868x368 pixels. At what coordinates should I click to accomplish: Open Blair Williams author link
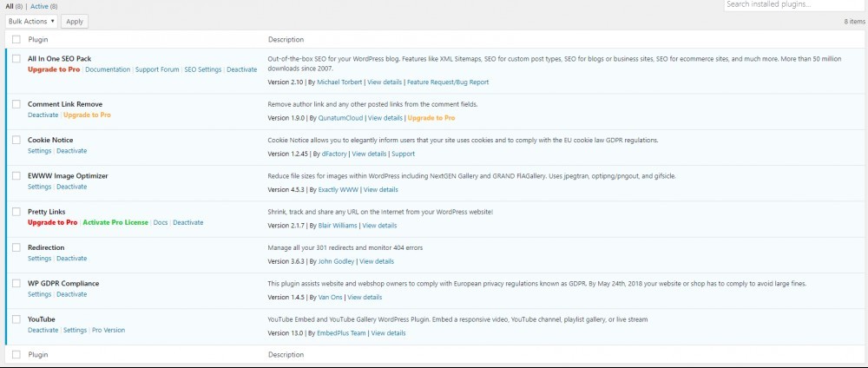coord(338,226)
